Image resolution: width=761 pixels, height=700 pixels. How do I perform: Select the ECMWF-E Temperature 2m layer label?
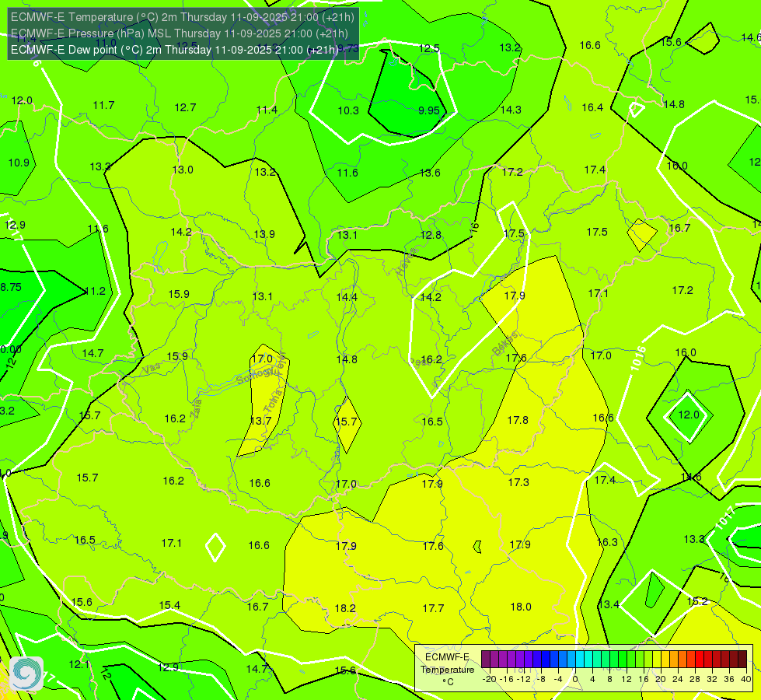(182, 17)
